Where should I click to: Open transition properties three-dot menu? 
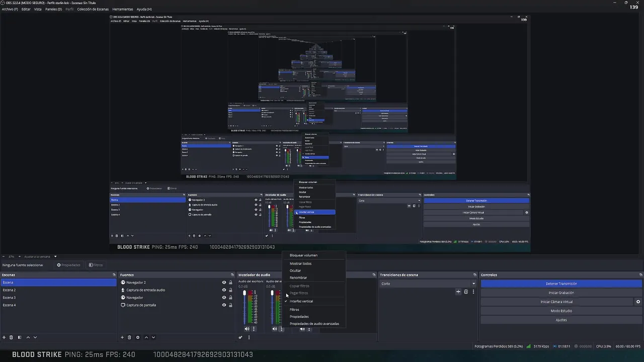(473, 292)
